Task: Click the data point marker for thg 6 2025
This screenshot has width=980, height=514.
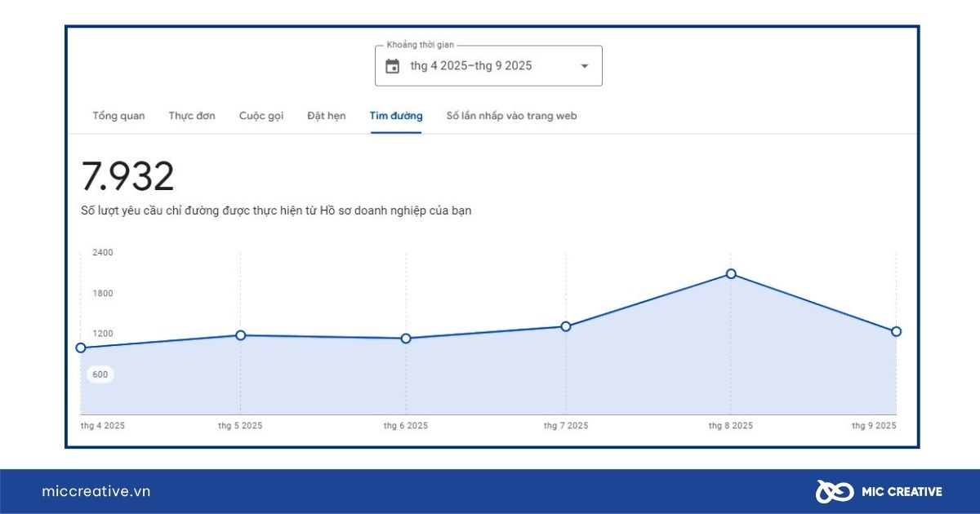Action: (405, 338)
